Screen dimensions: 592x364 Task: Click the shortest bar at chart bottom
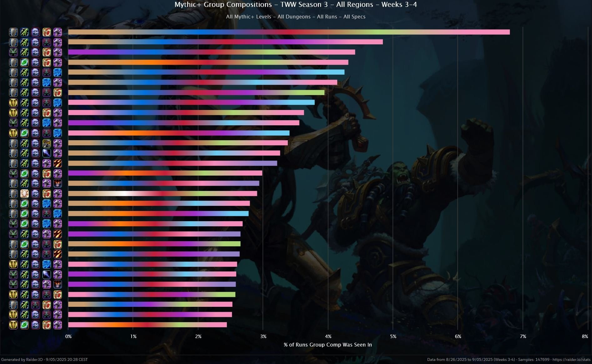pyautogui.click(x=147, y=325)
